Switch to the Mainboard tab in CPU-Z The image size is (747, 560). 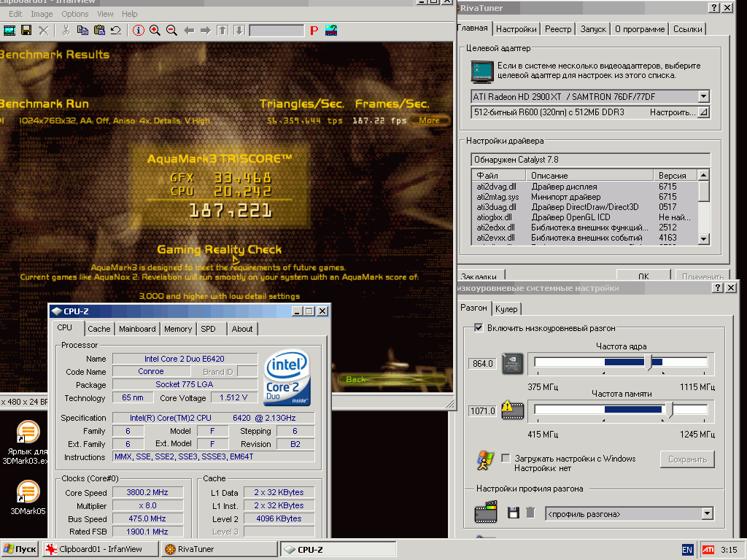tap(137, 329)
